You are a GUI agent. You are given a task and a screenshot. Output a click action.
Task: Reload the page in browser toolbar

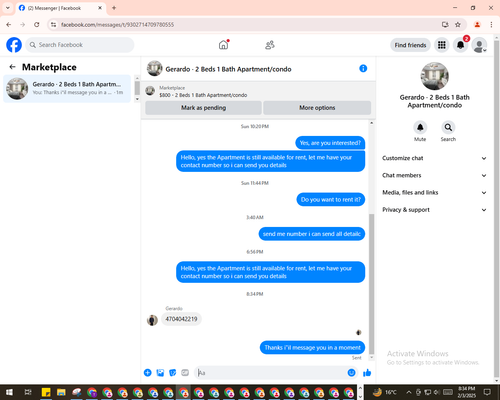coord(37,24)
